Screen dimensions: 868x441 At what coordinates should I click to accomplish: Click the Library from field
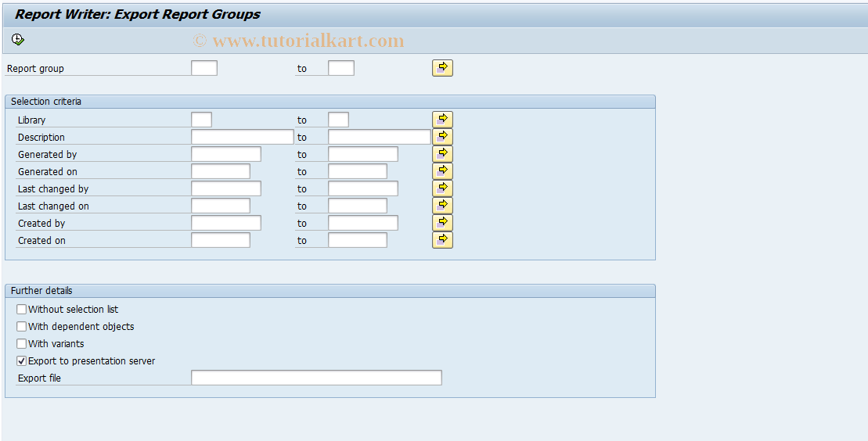201,120
